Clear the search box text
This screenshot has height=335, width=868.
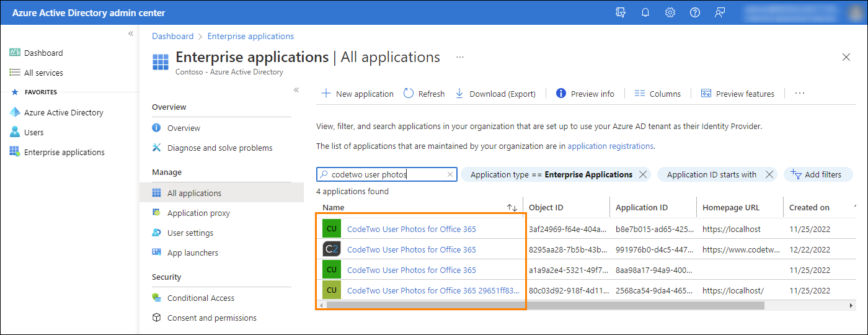click(450, 175)
